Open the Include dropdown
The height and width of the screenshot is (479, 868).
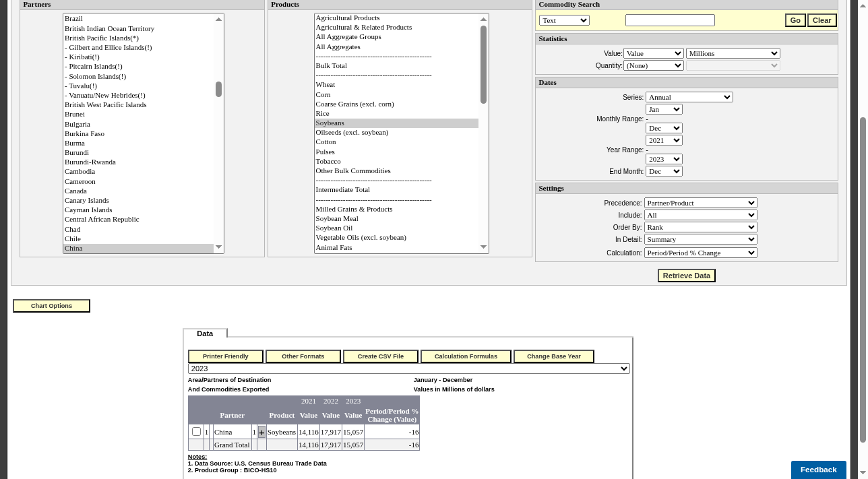click(701, 215)
